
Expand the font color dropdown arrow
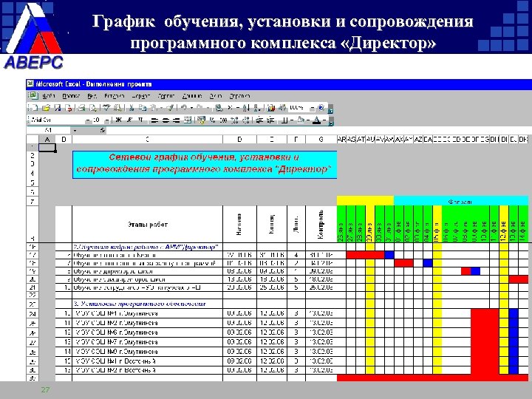tap(324, 120)
